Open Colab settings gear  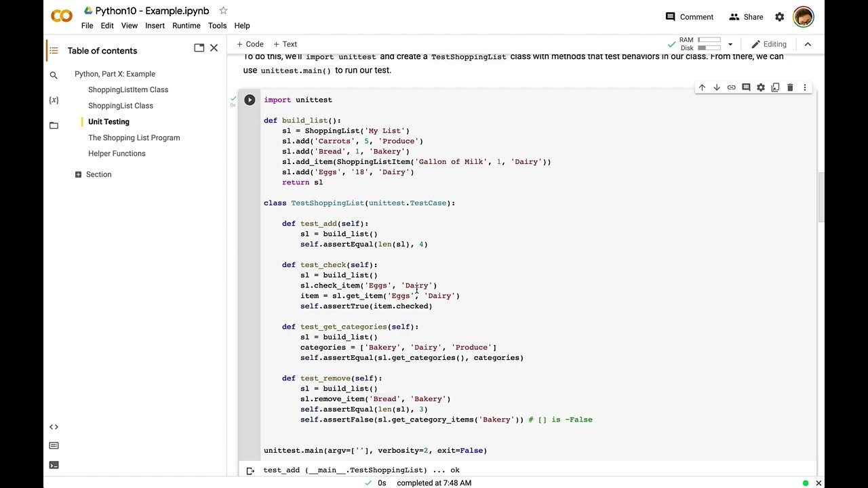click(780, 17)
